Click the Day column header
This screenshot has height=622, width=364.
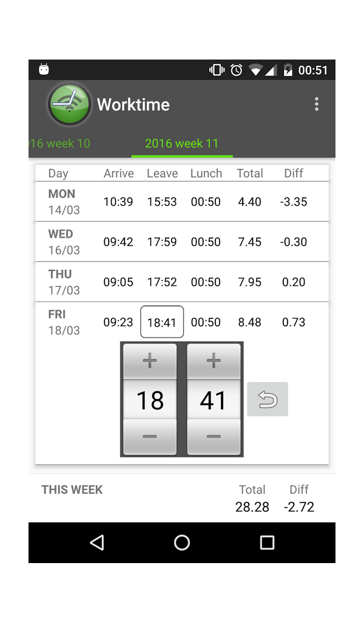(x=58, y=173)
